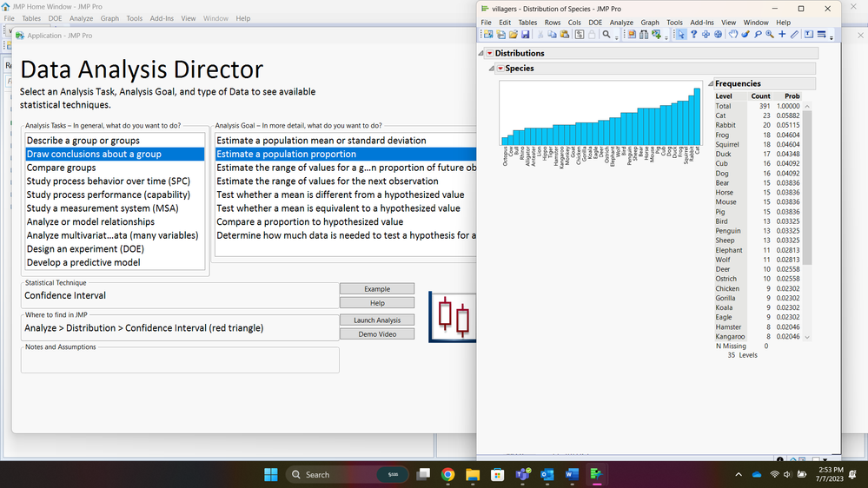Click the Copy toolbar icon
The height and width of the screenshot is (488, 868).
click(x=552, y=35)
